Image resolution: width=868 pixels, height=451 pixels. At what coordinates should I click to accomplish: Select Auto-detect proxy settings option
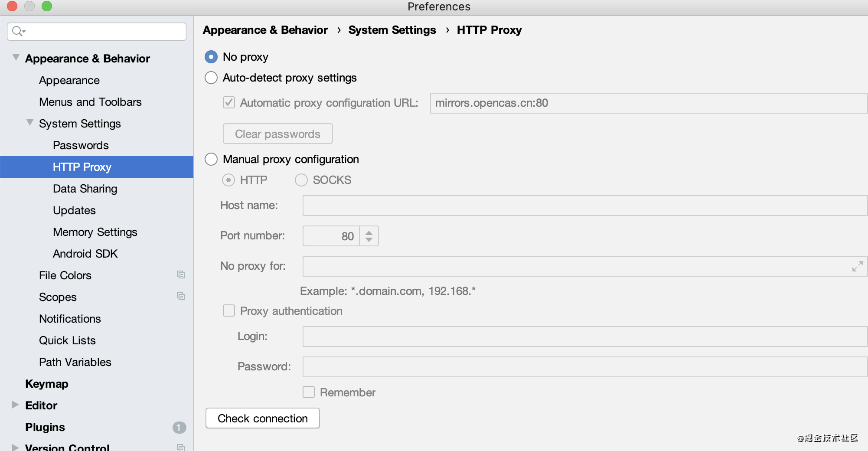coord(211,78)
